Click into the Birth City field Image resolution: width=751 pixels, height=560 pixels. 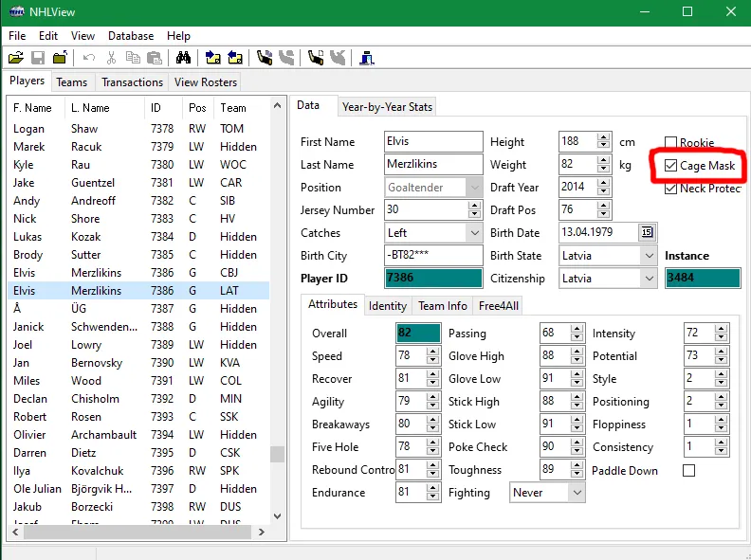[x=433, y=255]
